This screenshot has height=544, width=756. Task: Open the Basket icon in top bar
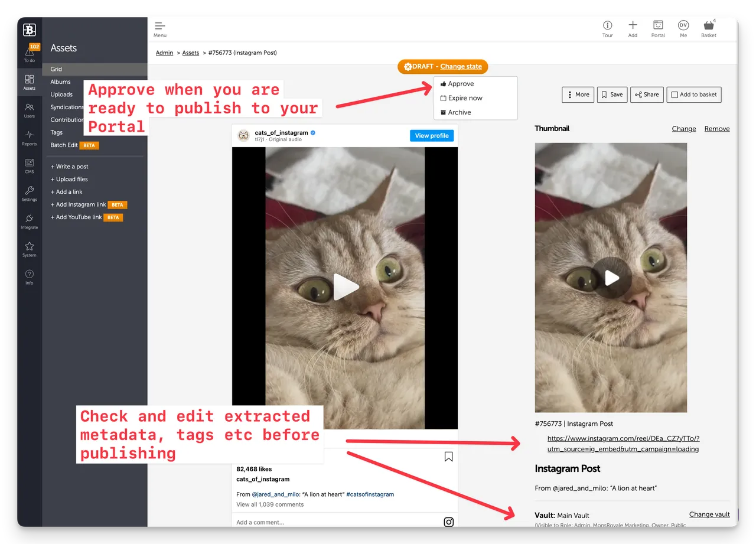pos(709,28)
